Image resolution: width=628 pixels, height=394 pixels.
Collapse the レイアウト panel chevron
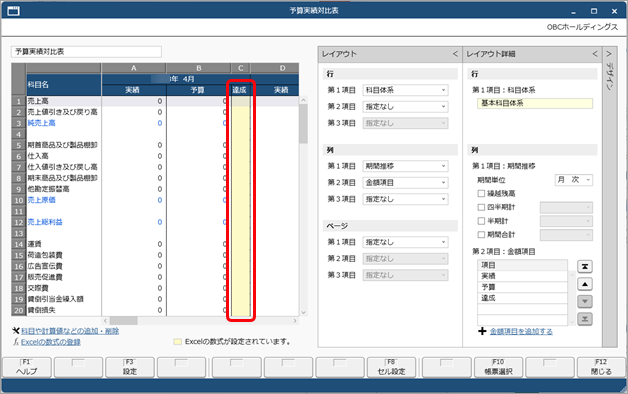click(x=455, y=54)
